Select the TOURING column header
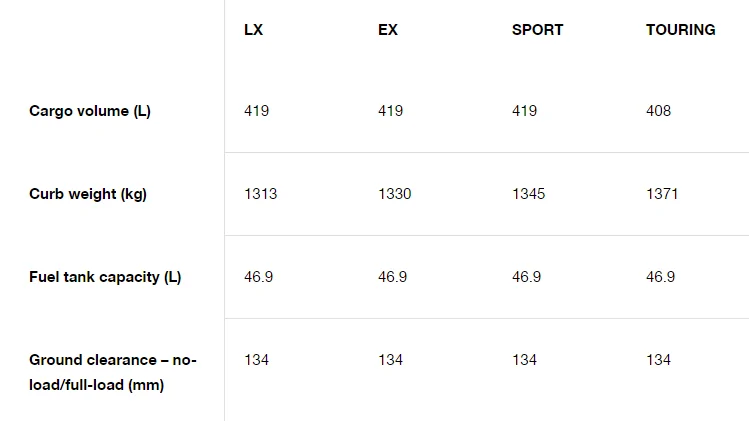This screenshot has height=421, width=749. click(680, 30)
